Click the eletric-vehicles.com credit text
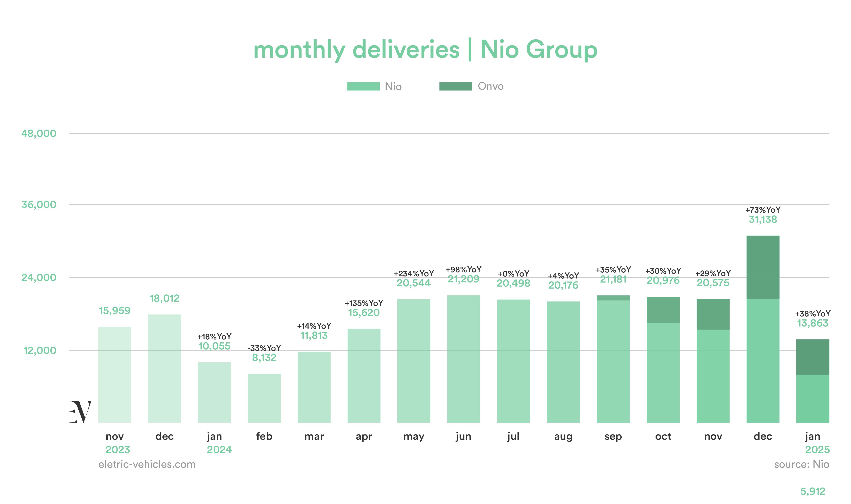Image resolution: width=851 pixels, height=504 pixels. [147, 465]
